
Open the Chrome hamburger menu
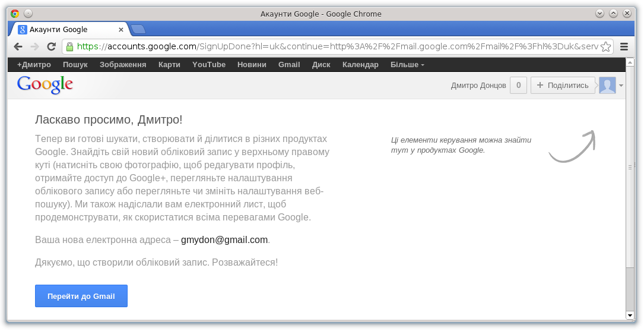pos(624,46)
